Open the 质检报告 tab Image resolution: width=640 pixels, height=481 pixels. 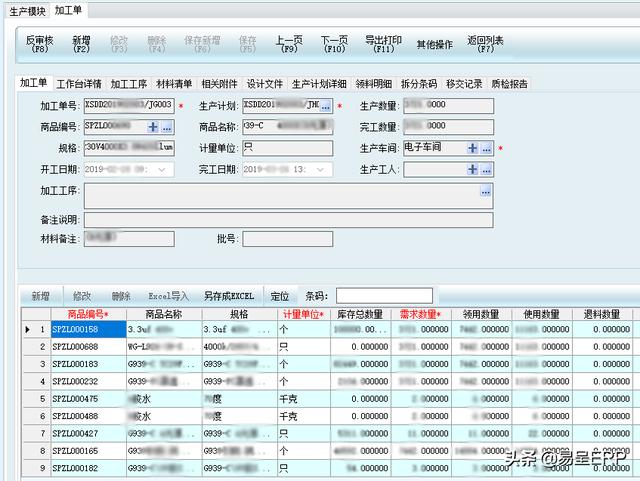pyautogui.click(x=508, y=84)
